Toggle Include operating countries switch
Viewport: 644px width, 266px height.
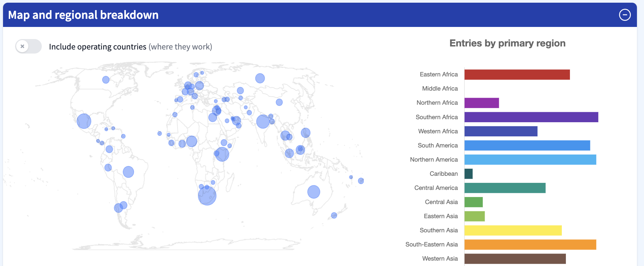point(28,46)
